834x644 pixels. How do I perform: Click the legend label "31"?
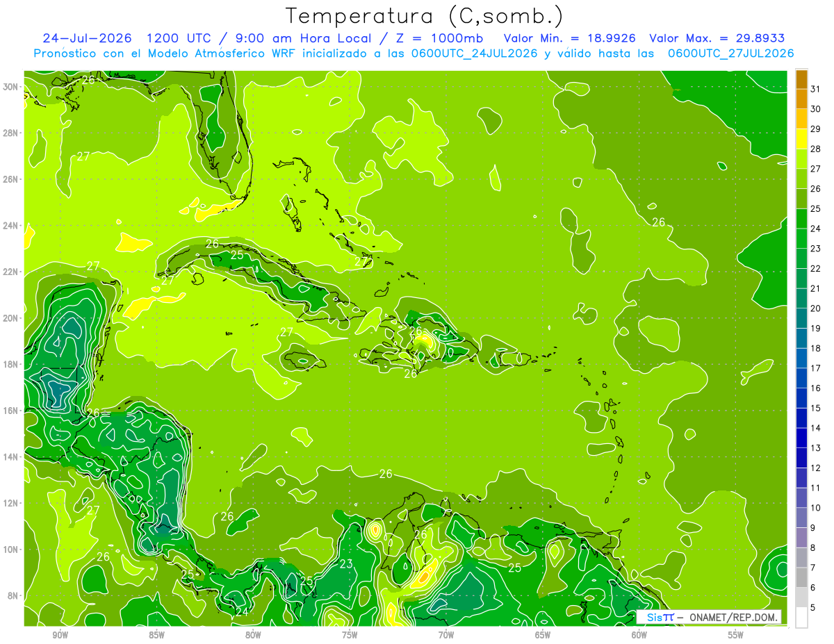(x=816, y=89)
